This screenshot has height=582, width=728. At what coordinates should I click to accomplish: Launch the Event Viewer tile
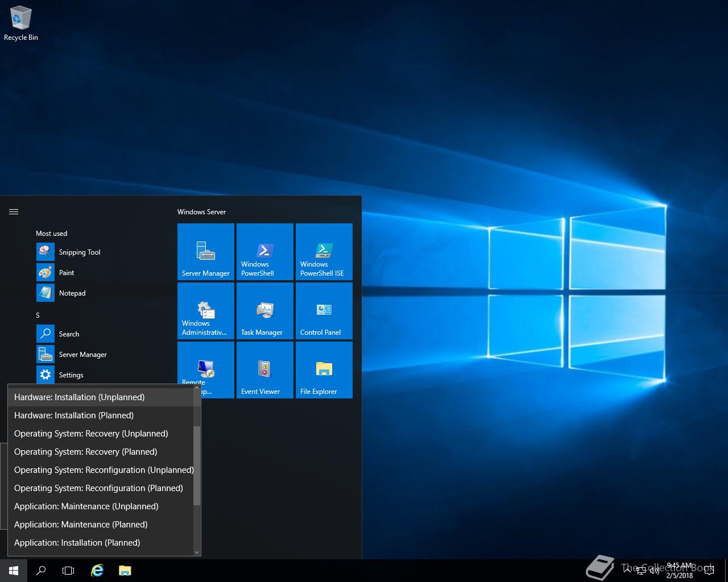pos(265,370)
